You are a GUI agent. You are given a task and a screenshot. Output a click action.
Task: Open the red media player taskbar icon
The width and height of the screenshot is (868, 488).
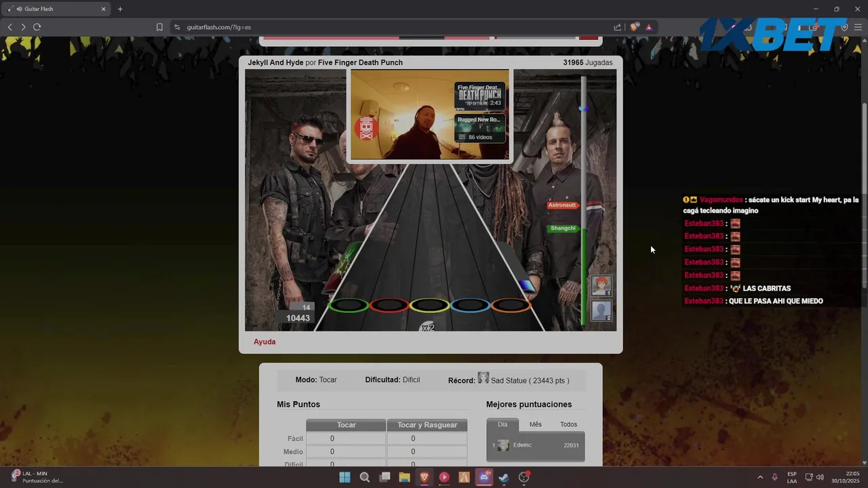(444, 477)
